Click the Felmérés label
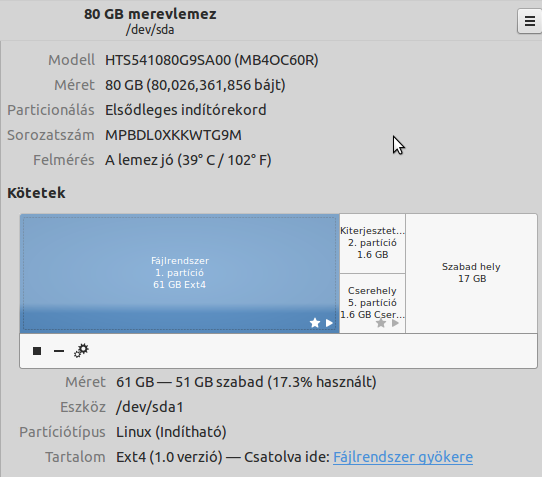Viewport: 542px width, 477px height. tap(64, 160)
